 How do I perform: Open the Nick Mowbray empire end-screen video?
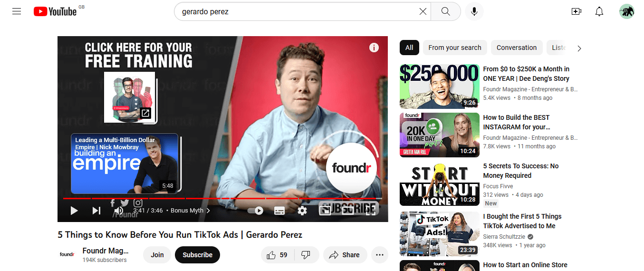tap(125, 164)
